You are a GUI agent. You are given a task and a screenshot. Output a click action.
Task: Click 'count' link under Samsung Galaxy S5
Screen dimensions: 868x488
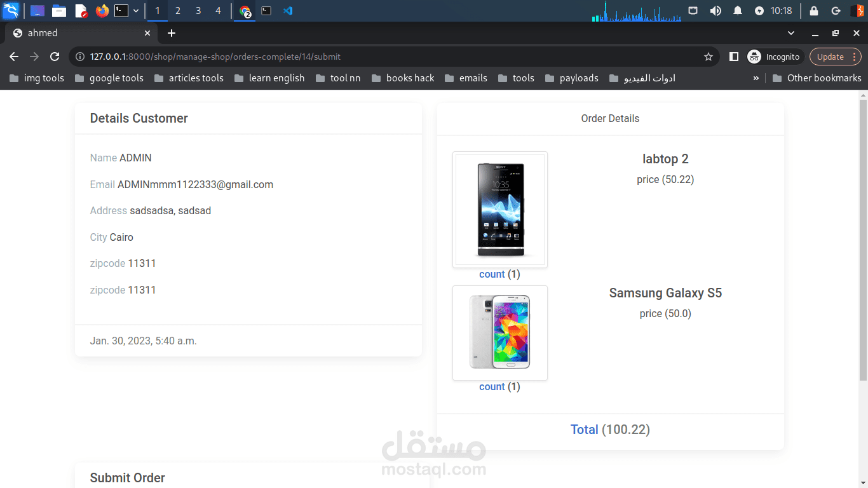point(492,387)
